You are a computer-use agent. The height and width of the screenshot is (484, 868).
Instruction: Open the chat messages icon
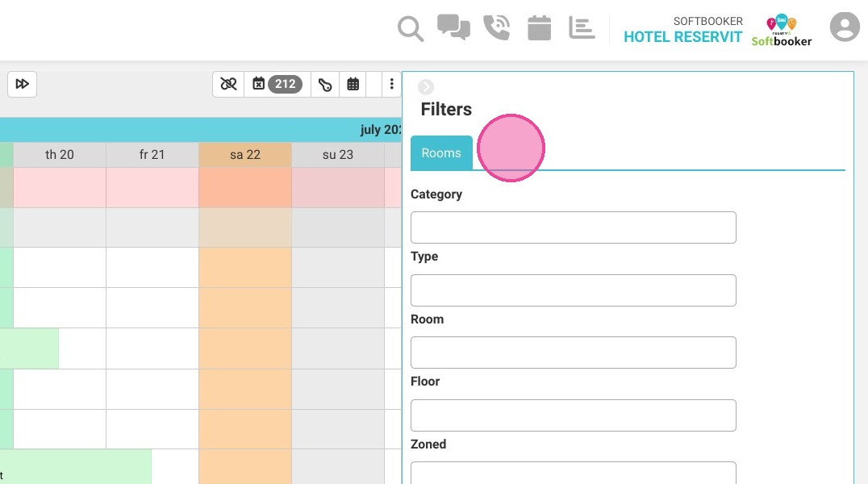click(x=453, y=27)
